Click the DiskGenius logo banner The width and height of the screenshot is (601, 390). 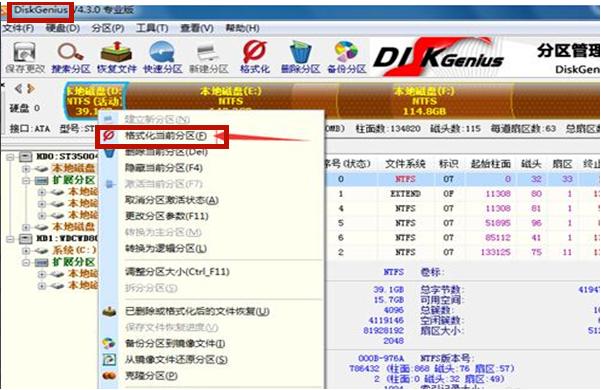439,57
